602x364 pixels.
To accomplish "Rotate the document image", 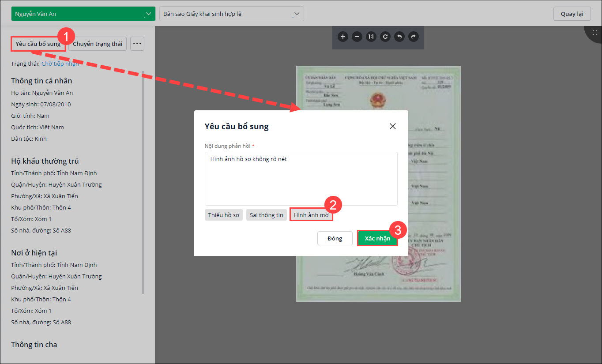I will (x=385, y=37).
